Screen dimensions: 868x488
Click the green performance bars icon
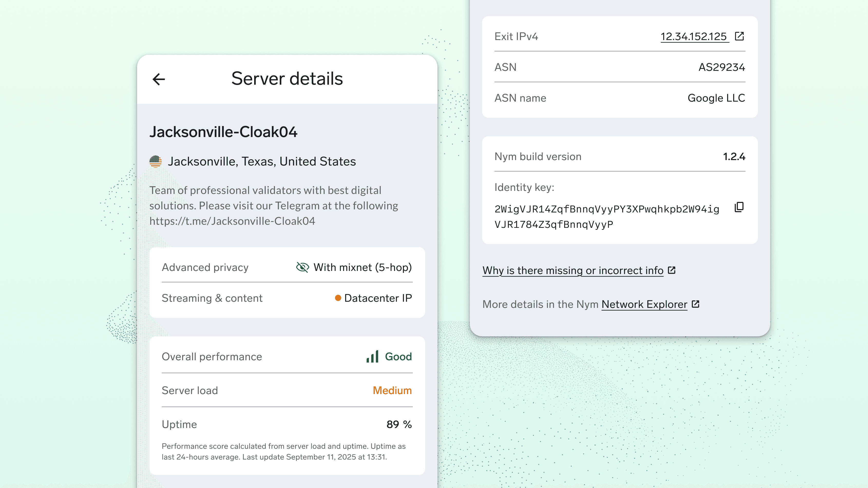coord(372,357)
